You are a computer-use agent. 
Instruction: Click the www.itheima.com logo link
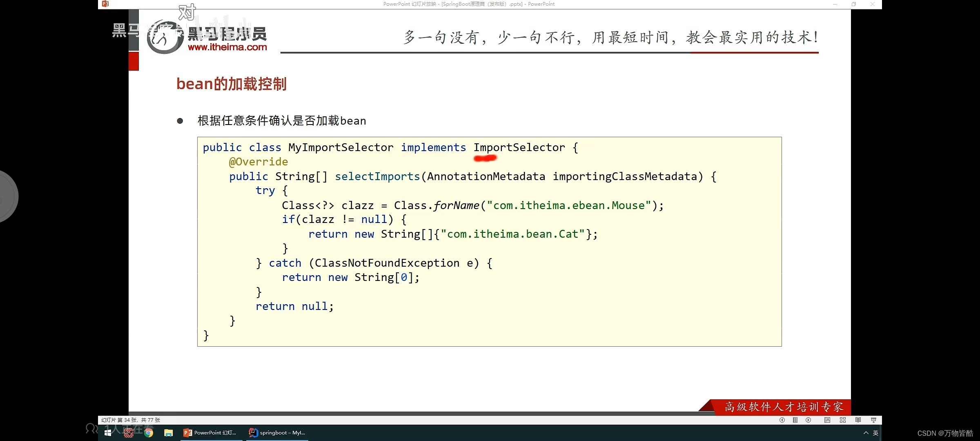tap(227, 47)
